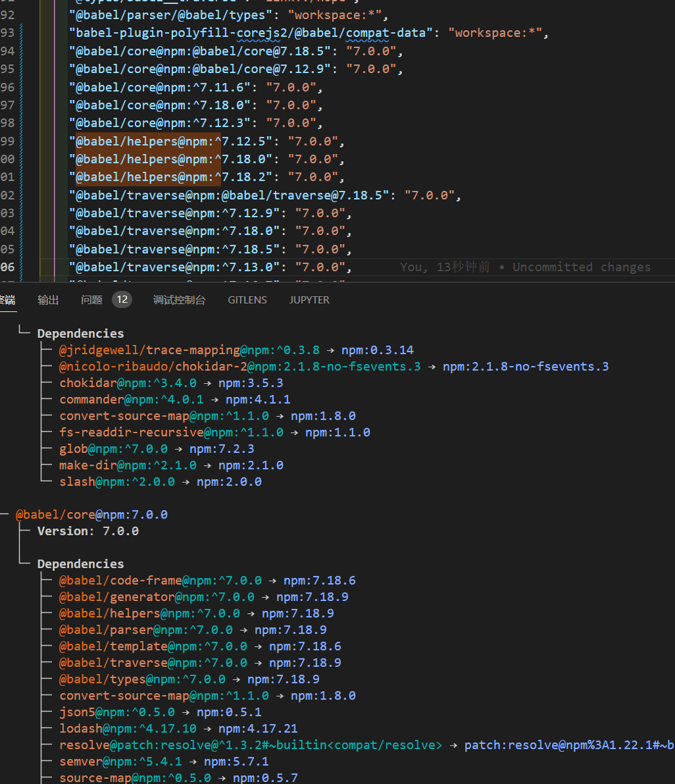The width and height of the screenshot is (675, 784).
Task: Click commander@npm:^4.0.1 dependency row
Action: coord(175,400)
